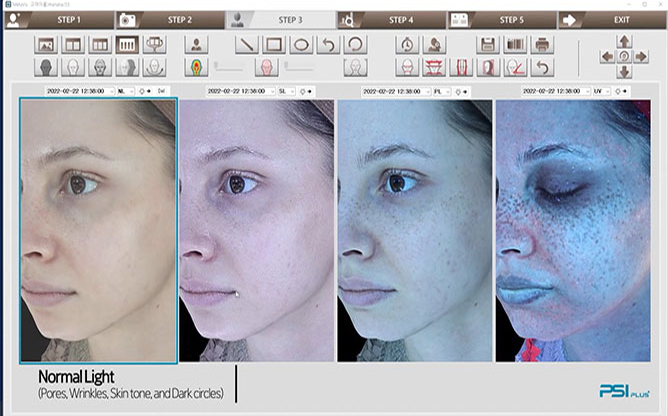The height and width of the screenshot is (416, 668).
Task: Select the UV light face image
Action: pyautogui.click(x=573, y=231)
